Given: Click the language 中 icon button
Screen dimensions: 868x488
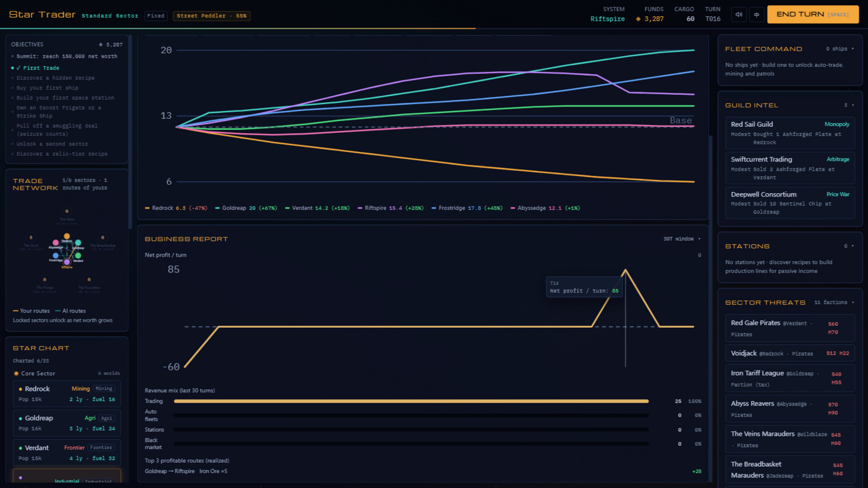Looking at the screenshot, I should [x=756, y=14].
